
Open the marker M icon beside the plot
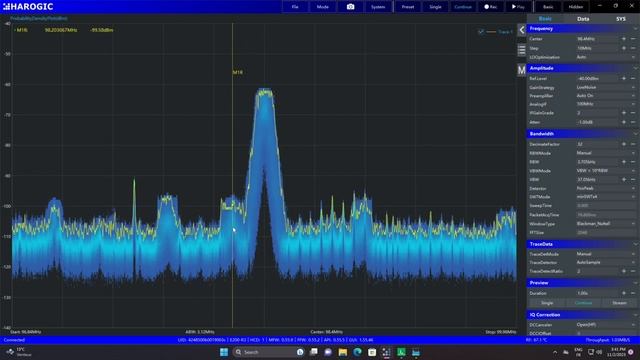pyautogui.click(x=522, y=70)
